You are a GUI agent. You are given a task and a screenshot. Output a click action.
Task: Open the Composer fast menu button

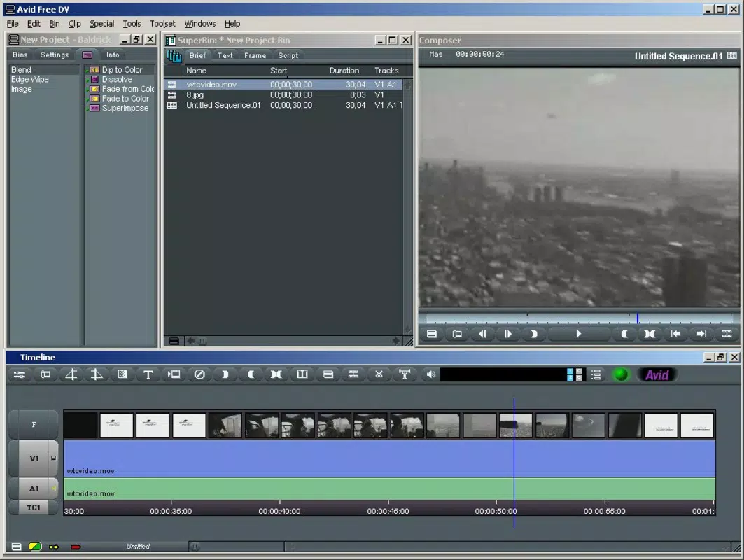431,334
